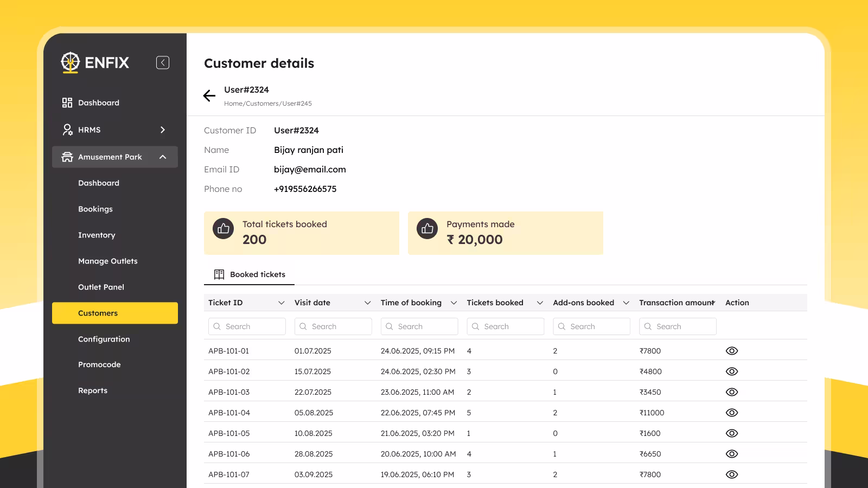Click the ₹3450 transaction amount

[x=650, y=392]
